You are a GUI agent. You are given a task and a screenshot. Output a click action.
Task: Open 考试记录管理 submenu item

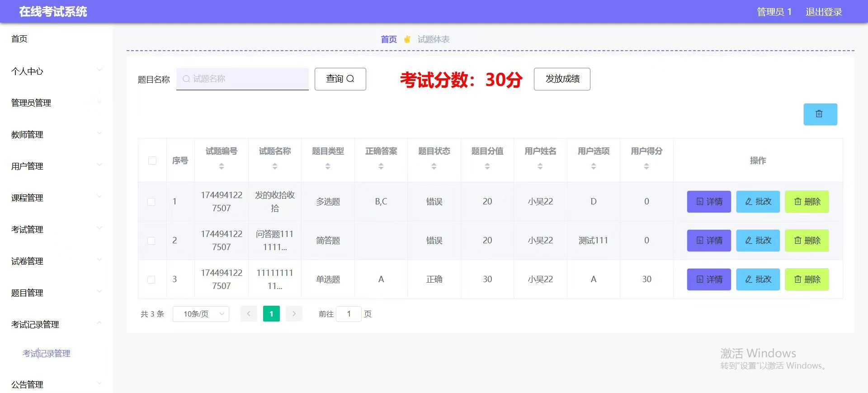tap(47, 353)
